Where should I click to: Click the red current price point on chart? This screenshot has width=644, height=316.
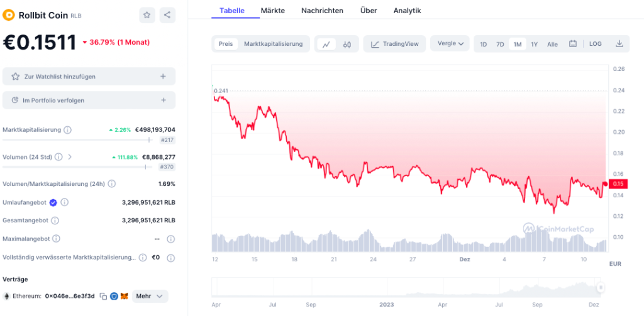606,183
